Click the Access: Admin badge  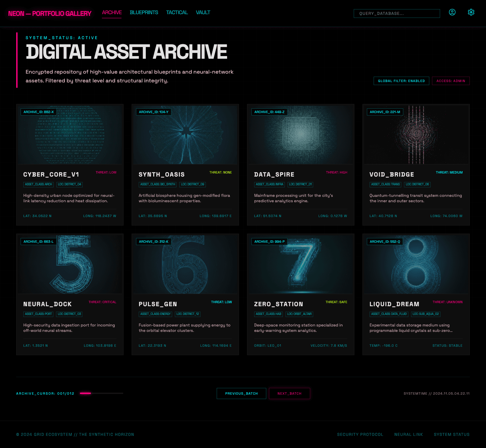451,81
